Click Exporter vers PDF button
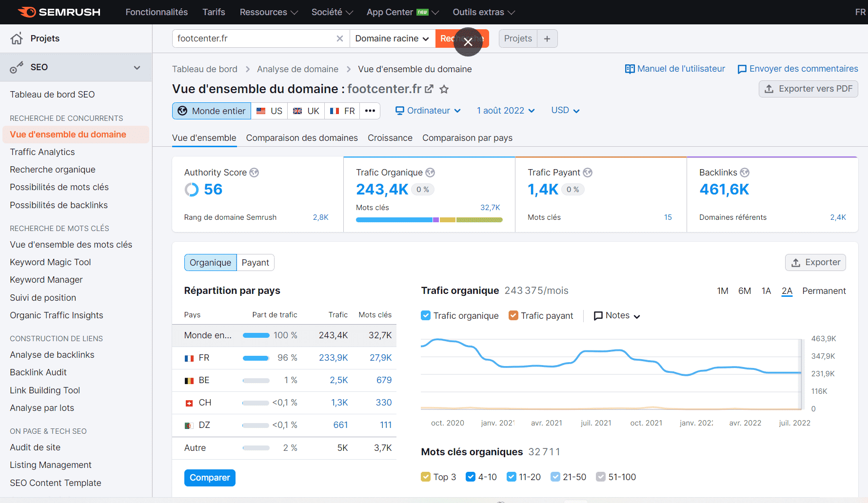The image size is (868, 503). [x=808, y=89]
